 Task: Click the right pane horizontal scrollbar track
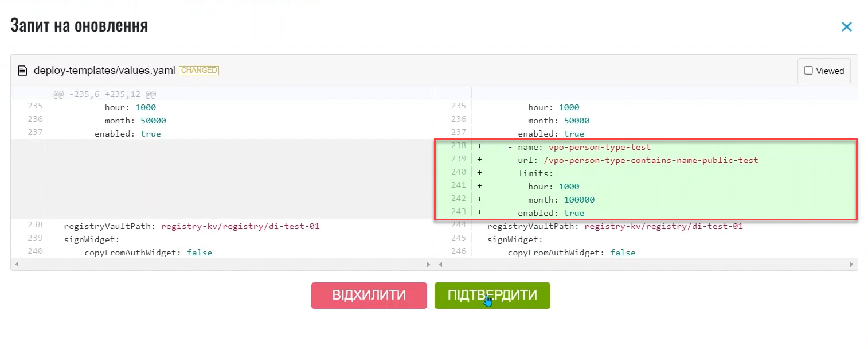646,265
